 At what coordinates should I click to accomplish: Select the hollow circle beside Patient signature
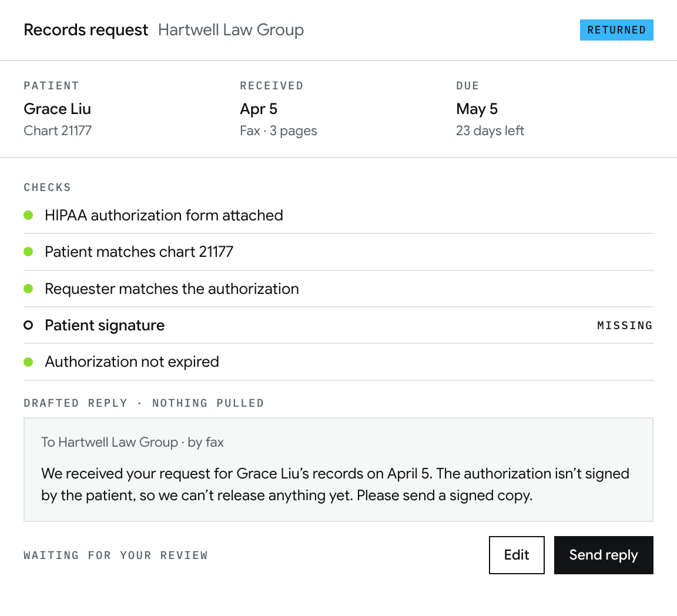point(28,325)
